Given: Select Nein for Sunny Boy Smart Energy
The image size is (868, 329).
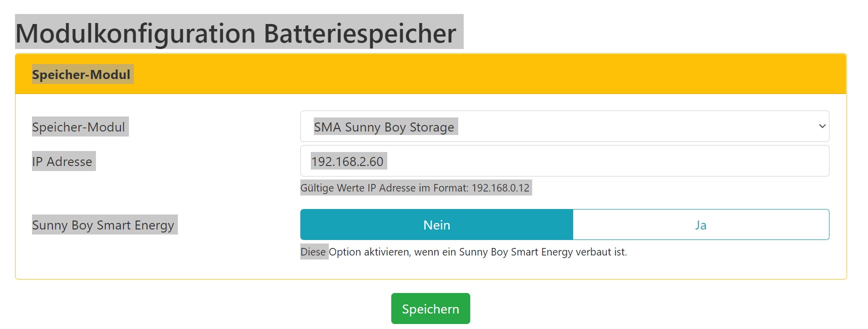Looking at the screenshot, I should (436, 225).
